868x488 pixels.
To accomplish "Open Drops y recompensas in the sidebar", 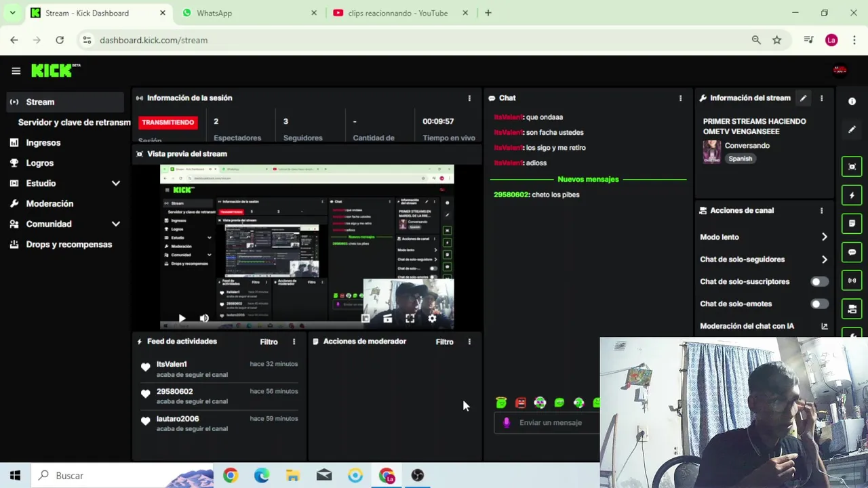I will click(65, 244).
